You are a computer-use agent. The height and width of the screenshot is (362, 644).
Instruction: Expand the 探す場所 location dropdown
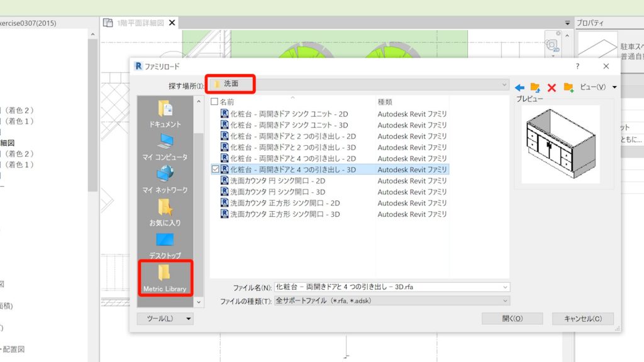[506, 84]
